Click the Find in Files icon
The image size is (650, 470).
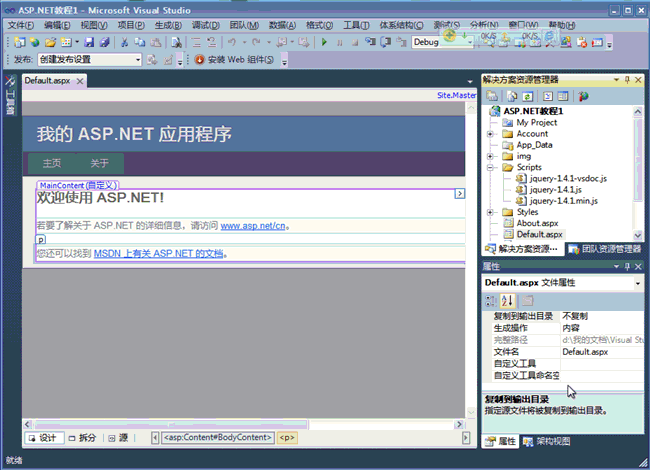(176, 42)
